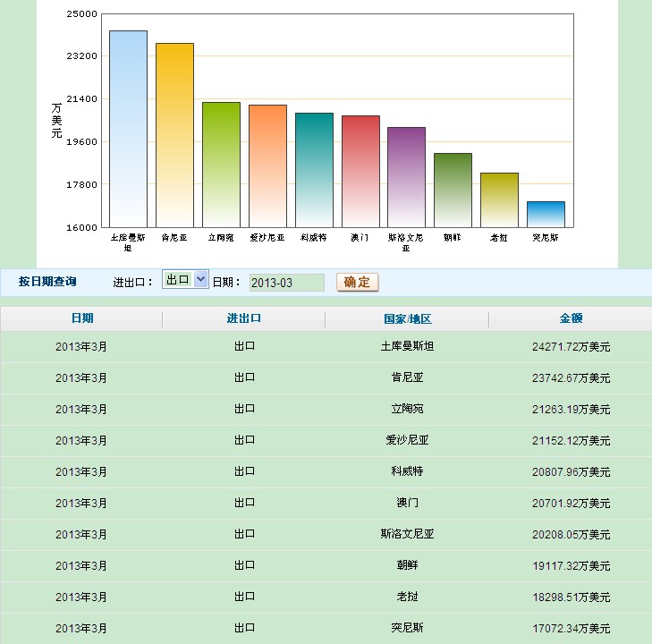Image resolution: width=652 pixels, height=644 pixels.
Task: Open the 进出口 dropdown selector
Action: click(185, 280)
